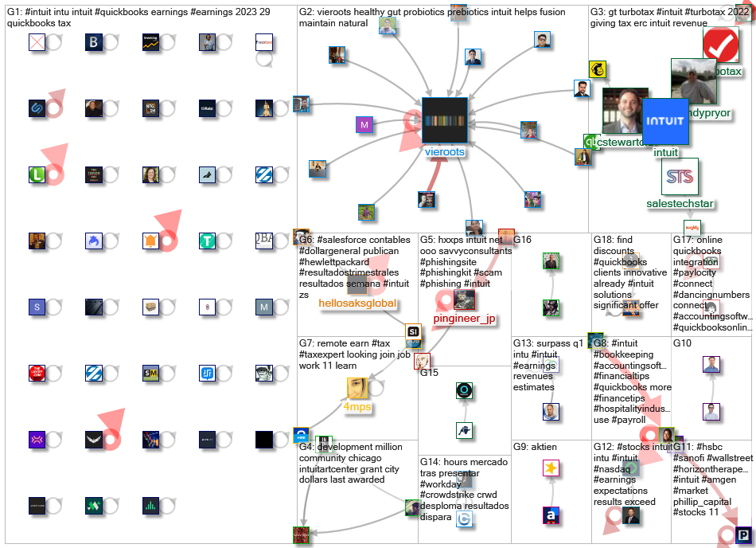Select the G15 group label
The width and height of the screenshot is (756, 548).
pos(429,373)
